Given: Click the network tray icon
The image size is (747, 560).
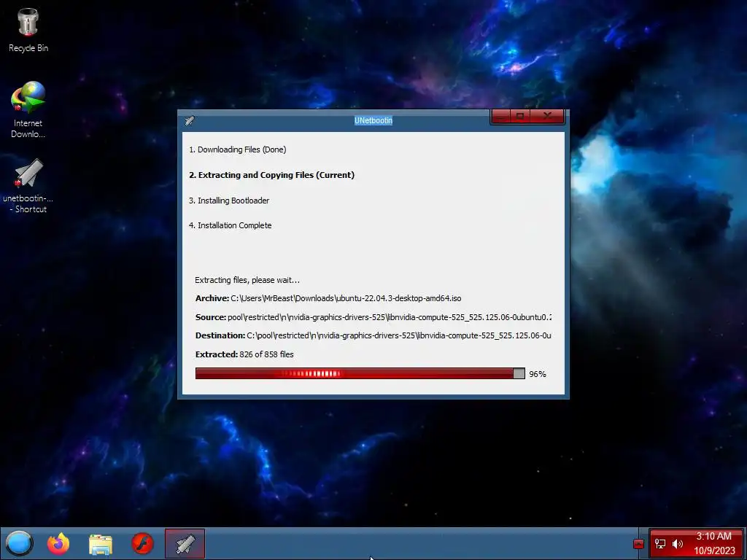Looking at the screenshot, I should pos(660,543).
